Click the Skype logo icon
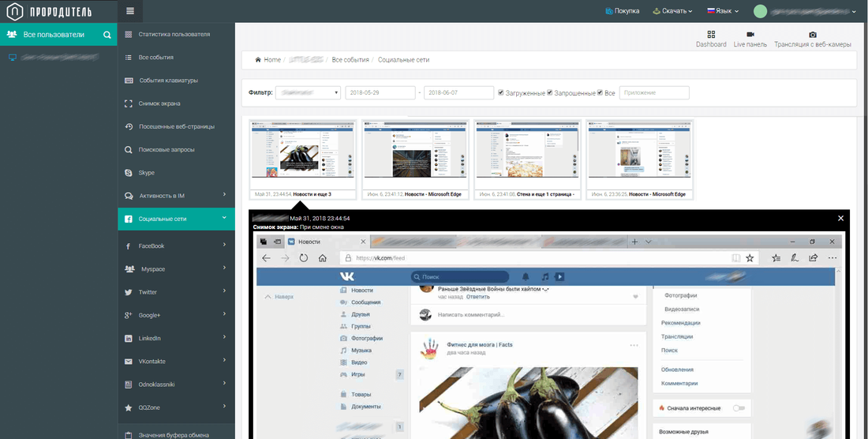 [x=129, y=173]
